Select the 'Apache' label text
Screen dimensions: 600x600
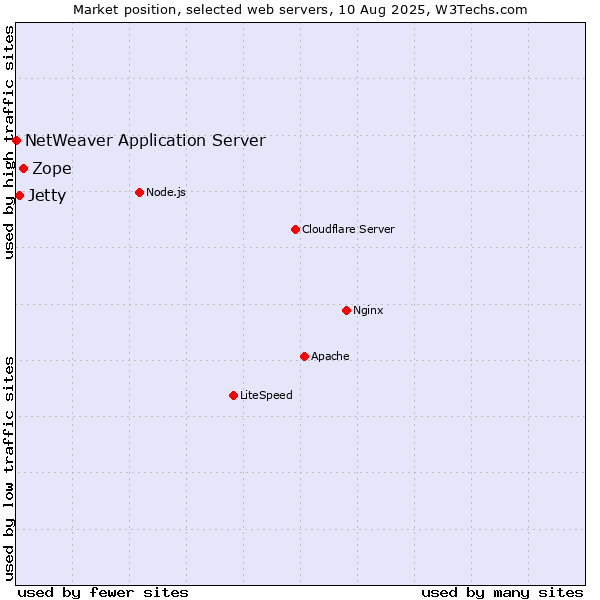330,356
